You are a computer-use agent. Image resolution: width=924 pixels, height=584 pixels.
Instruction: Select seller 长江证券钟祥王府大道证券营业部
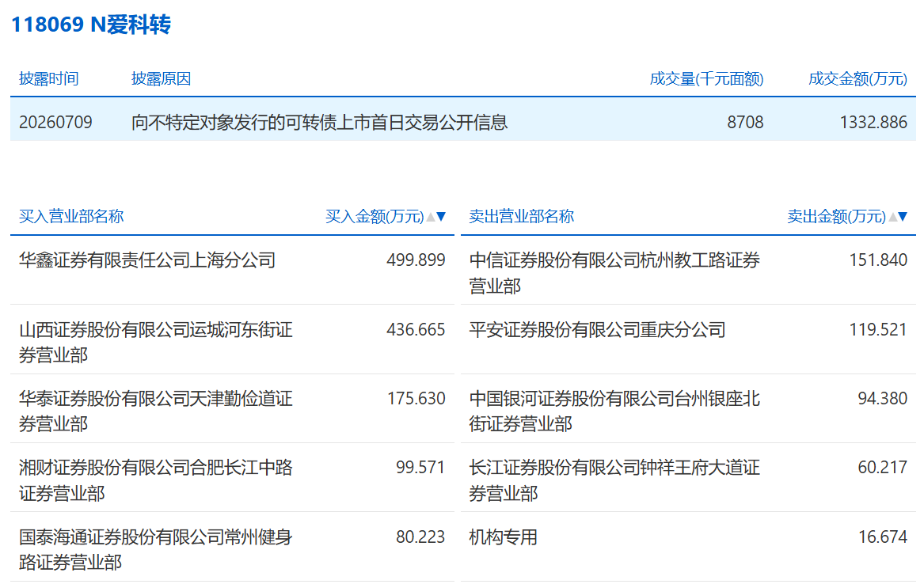pos(614,480)
